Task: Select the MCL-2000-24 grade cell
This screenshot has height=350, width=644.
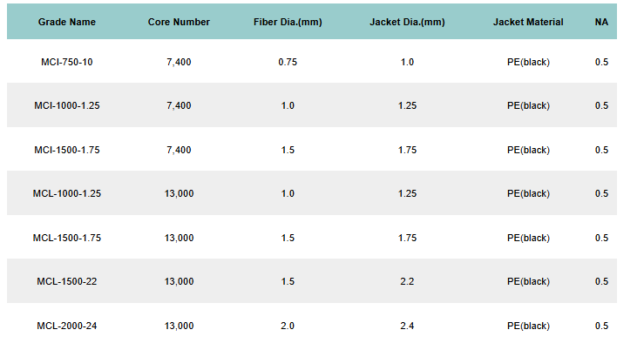Action: pos(67,326)
